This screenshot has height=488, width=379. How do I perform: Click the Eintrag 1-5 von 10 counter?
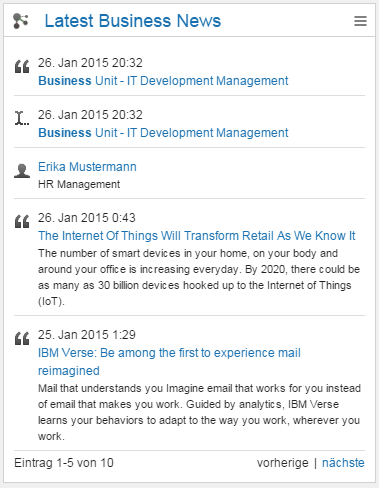click(x=64, y=463)
